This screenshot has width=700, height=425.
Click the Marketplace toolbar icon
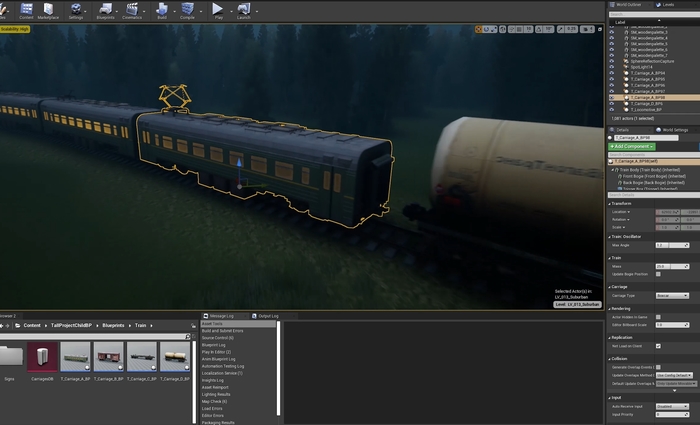[x=48, y=10]
